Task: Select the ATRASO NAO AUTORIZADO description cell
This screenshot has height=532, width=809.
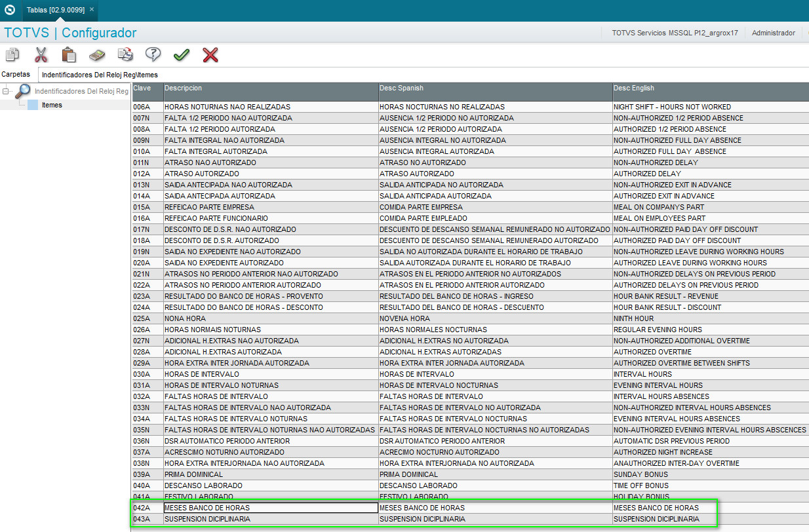Action: [x=271, y=162]
